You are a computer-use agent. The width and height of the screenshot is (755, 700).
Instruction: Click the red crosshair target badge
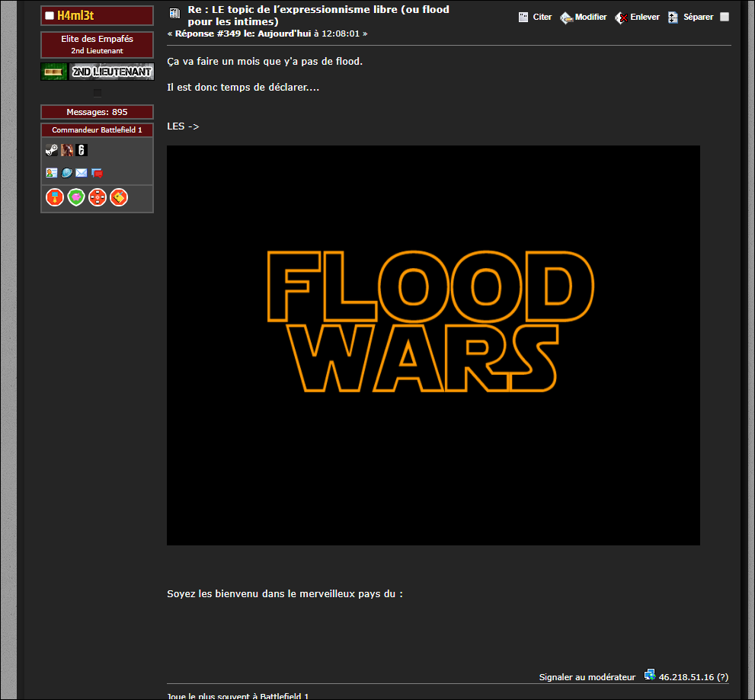(x=98, y=197)
